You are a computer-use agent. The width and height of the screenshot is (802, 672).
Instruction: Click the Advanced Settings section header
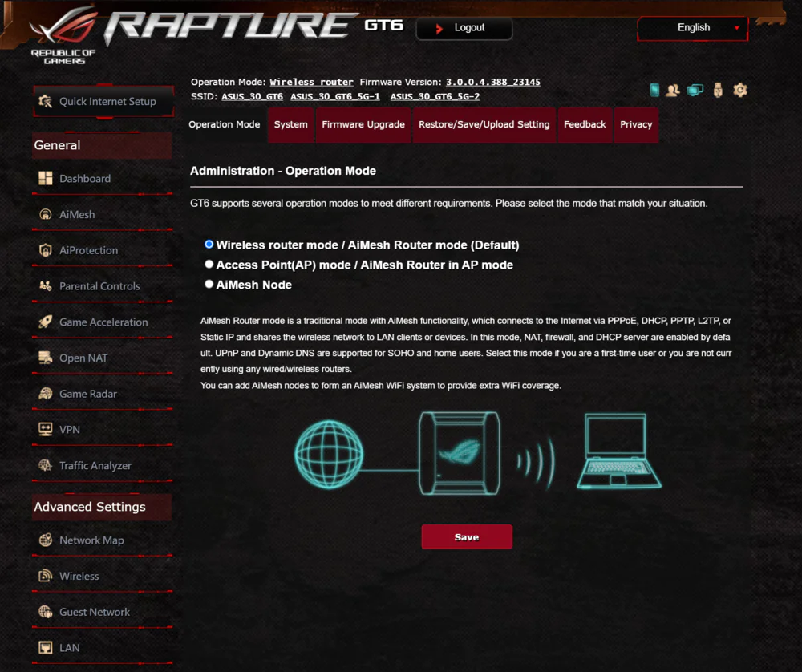point(102,507)
